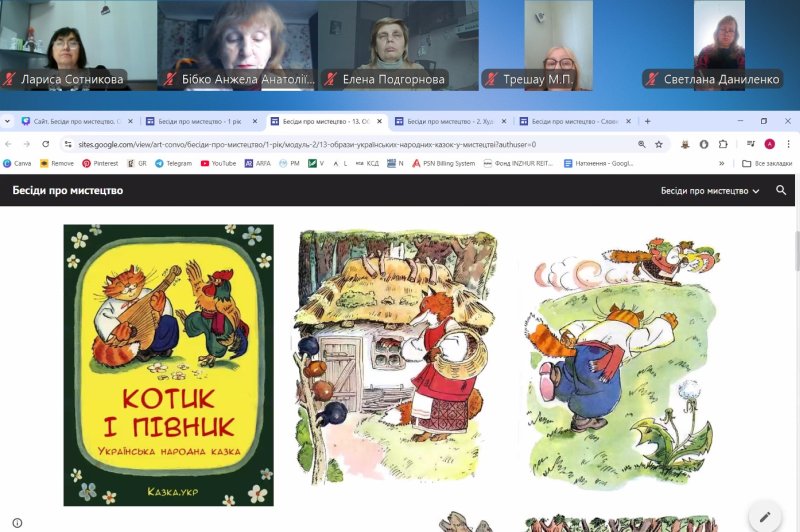Click the Бесіди про мистецтво site title link
The height and width of the screenshot is (532, 800).
pyautogui.click(x=68, y=190)
